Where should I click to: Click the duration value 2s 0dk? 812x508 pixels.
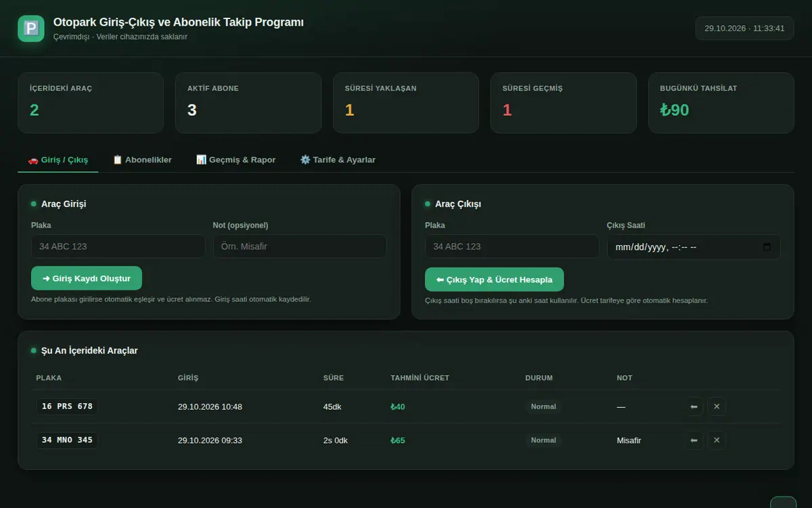pyautogui.click(x=336, y=441)
